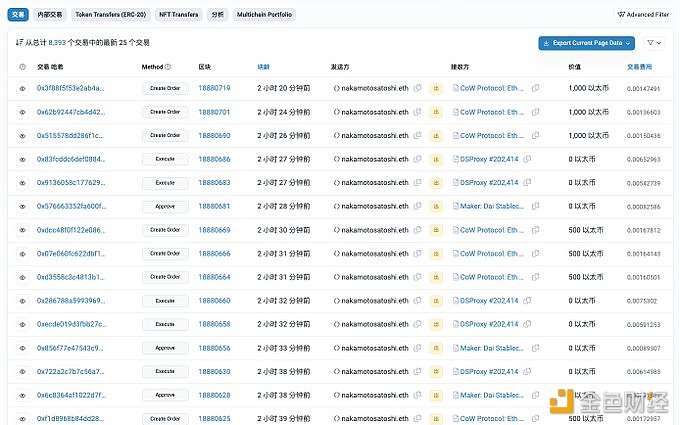The width and height of the screenshot is (680, 425).
Task: Switch to the 内部交易 tab
Action: coord(49,14)
